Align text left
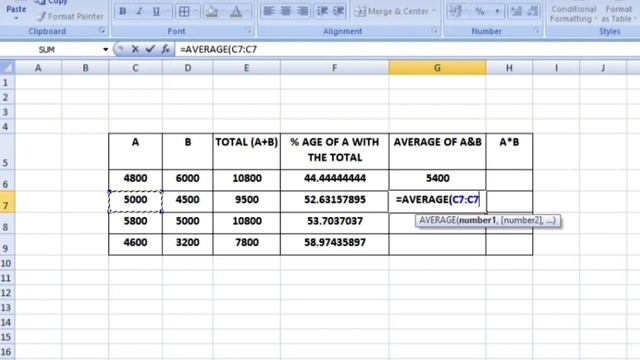The width and height of the screenshot is (640, 360). click(269, 11)
